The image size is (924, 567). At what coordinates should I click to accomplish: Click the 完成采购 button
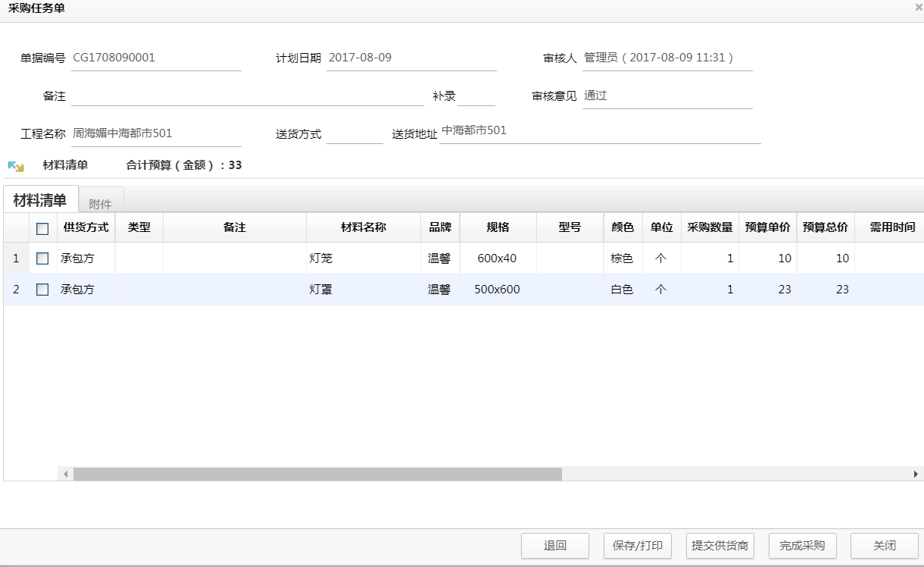(x=802, y=546)
